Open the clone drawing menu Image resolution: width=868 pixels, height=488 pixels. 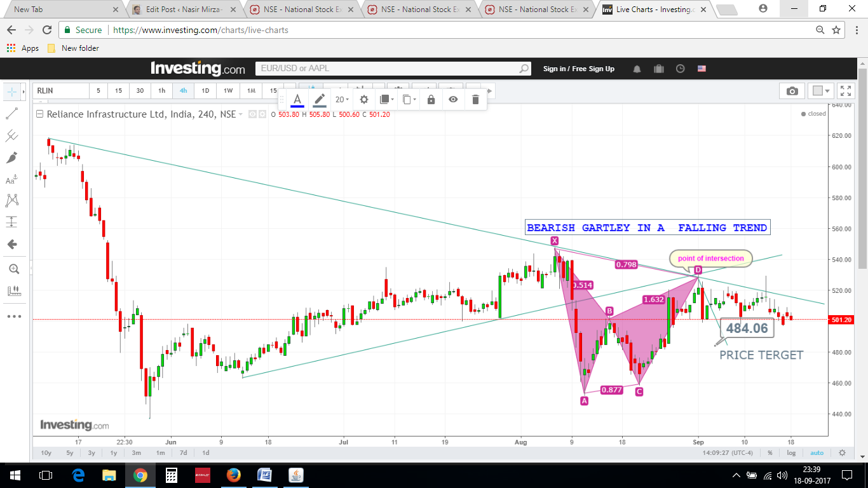[409, 99]
